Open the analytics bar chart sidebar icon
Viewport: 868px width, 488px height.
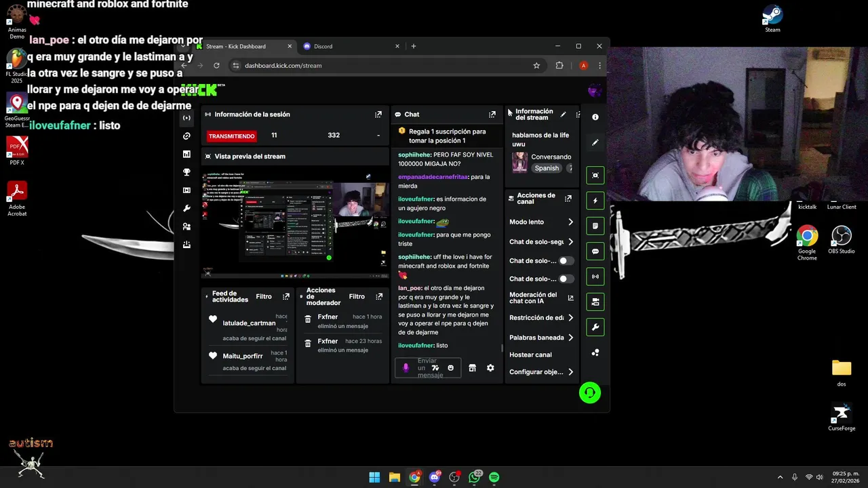[186, 155]
